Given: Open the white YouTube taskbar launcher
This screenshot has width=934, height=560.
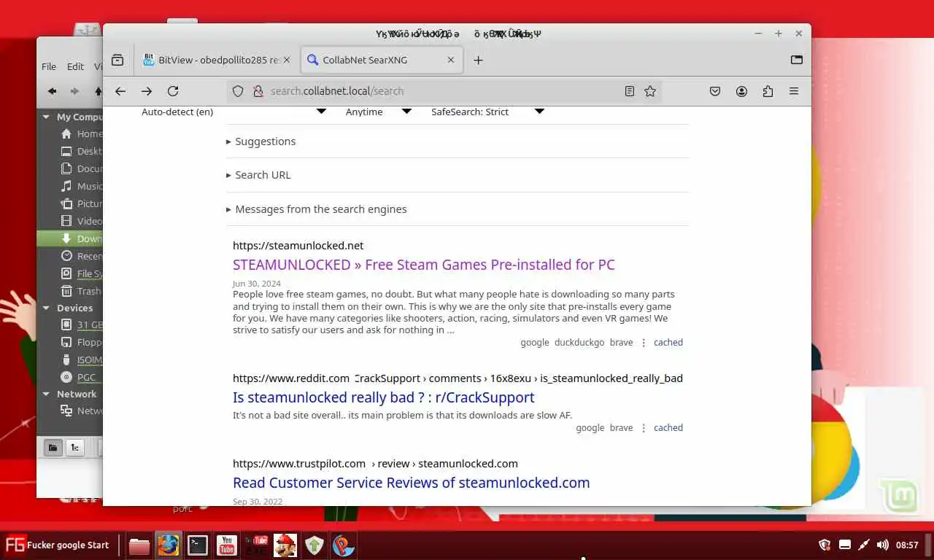Looking at the screenshot, I should pos(227,545).
